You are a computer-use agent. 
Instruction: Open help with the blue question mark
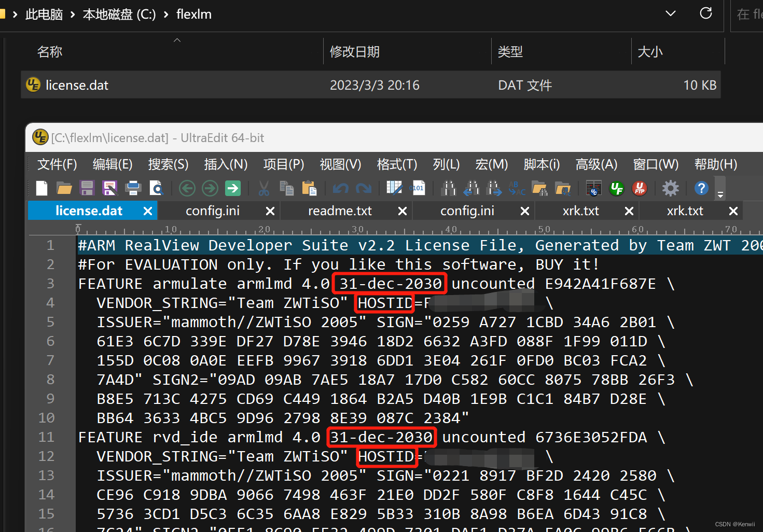pyautogui.click(x=701, y=188)
